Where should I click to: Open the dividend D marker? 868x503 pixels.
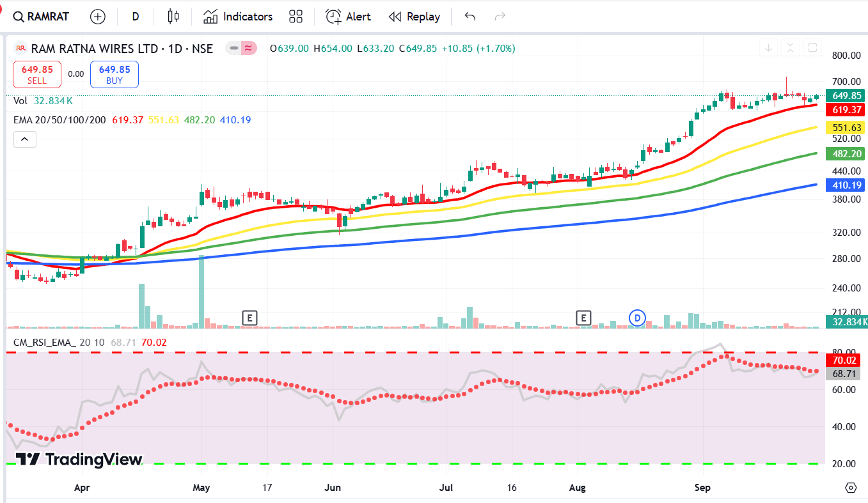[x=637, y=317]
